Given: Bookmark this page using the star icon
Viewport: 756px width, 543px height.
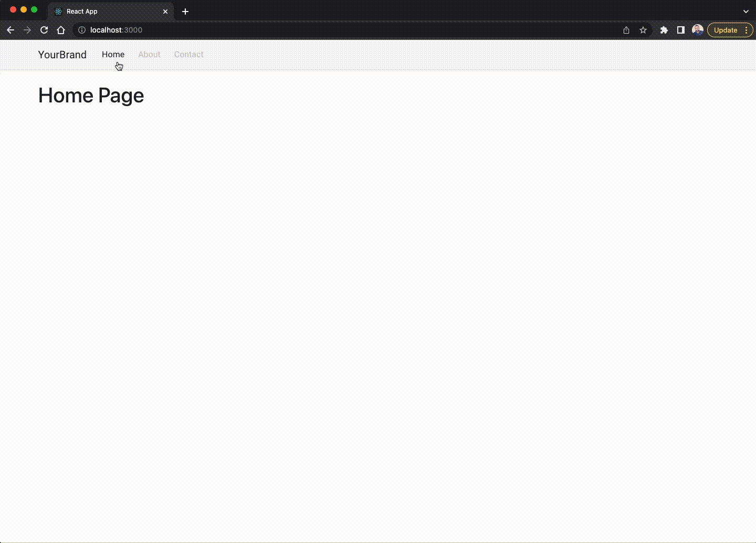Looking at the screenshot, I should [x=643, y=30].
